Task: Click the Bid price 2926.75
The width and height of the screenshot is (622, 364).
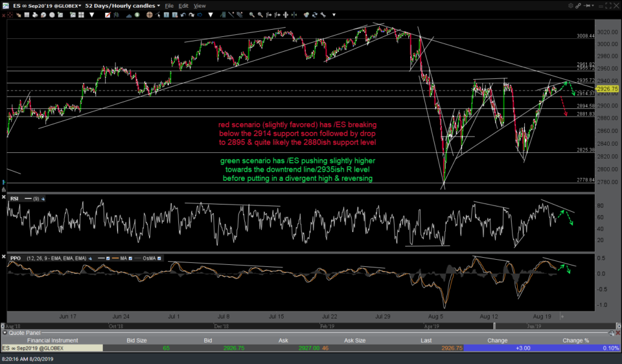Action: 234,348
